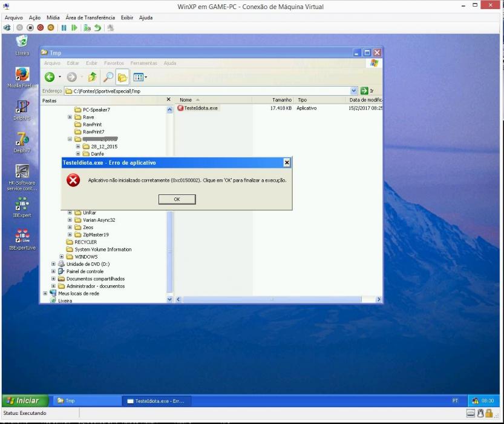Click the greyed enhanced session toolbar icon
Screen dimensions: 504x424
(111, 28)
